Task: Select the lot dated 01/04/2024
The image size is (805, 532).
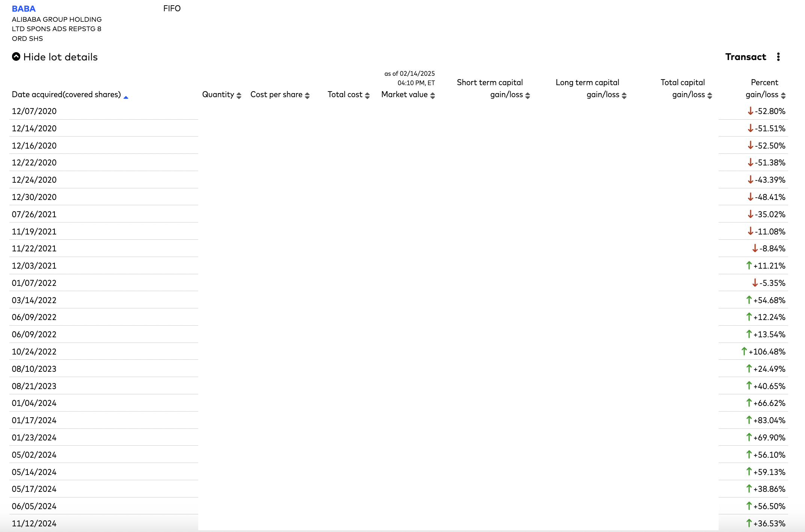Action: coord(34,403)
